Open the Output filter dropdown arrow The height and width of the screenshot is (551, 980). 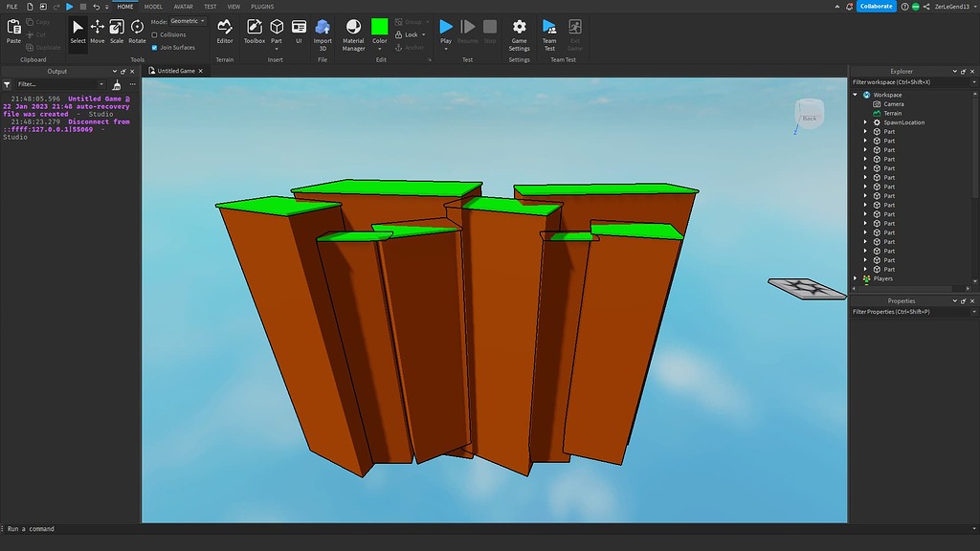coord(101,84)
